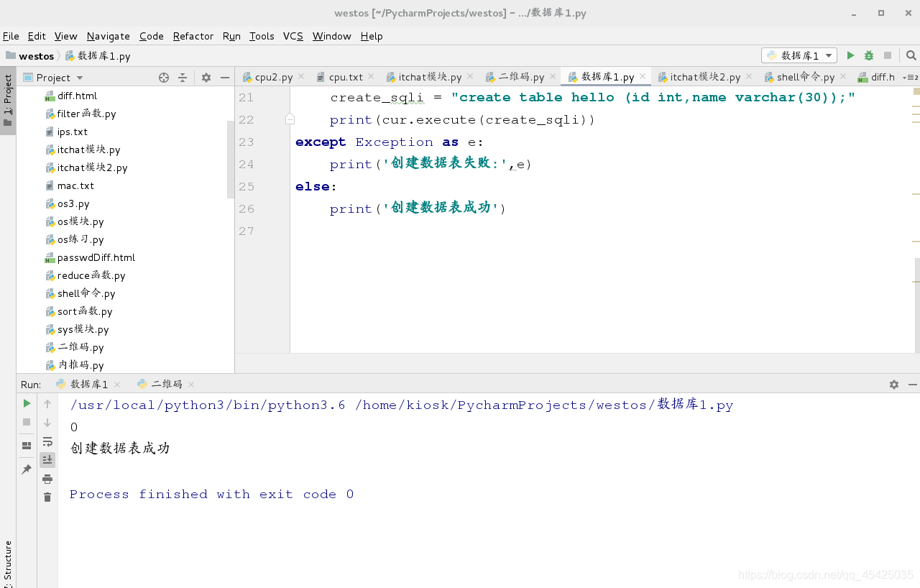The height and width of the screenshot is (588, 920).
Task: Open the Refactor menu
Action: coord(193,36)
